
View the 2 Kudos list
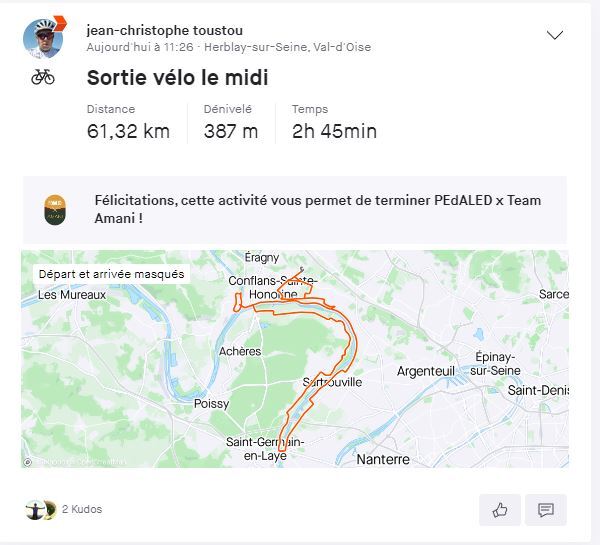tap(82, 509)
